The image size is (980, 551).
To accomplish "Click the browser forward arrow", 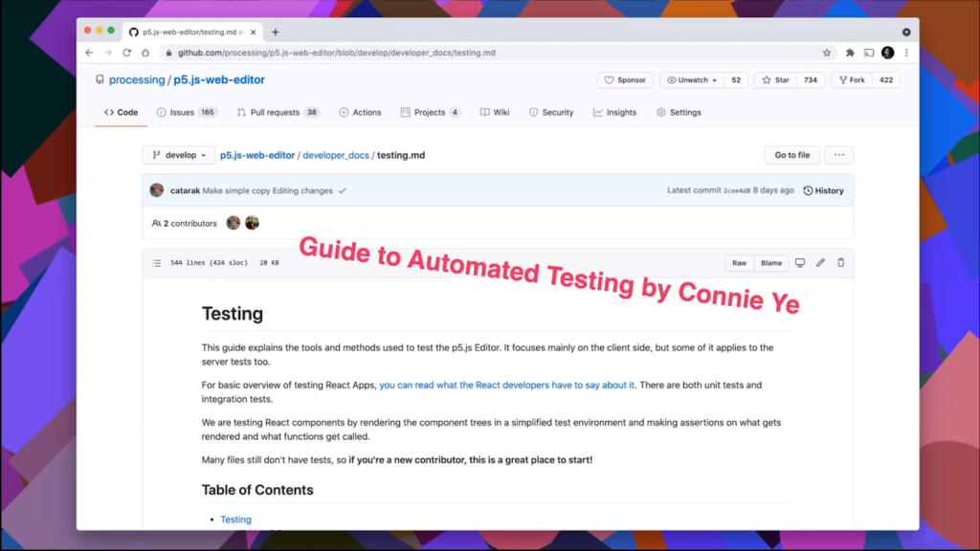I will 107,53.
